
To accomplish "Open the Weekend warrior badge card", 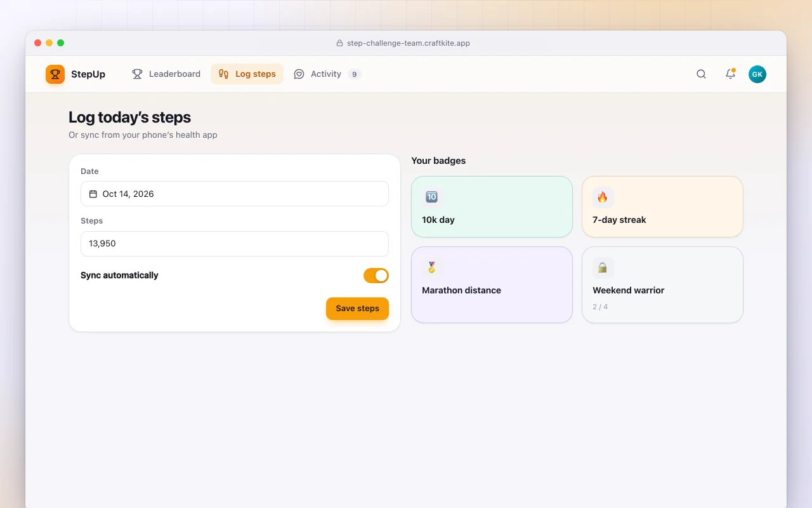I will (x=662, y=284).
